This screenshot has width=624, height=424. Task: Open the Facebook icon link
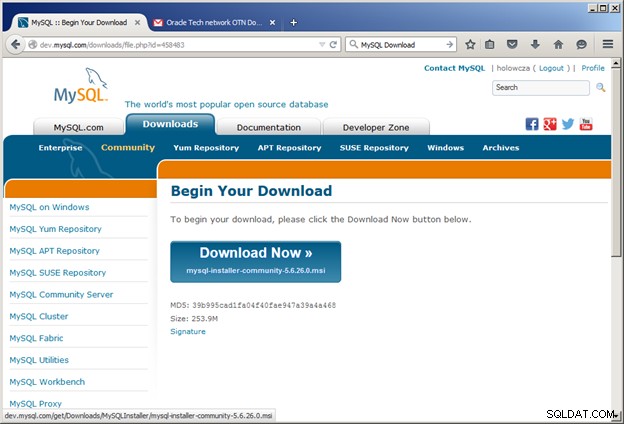coord(532,124)
